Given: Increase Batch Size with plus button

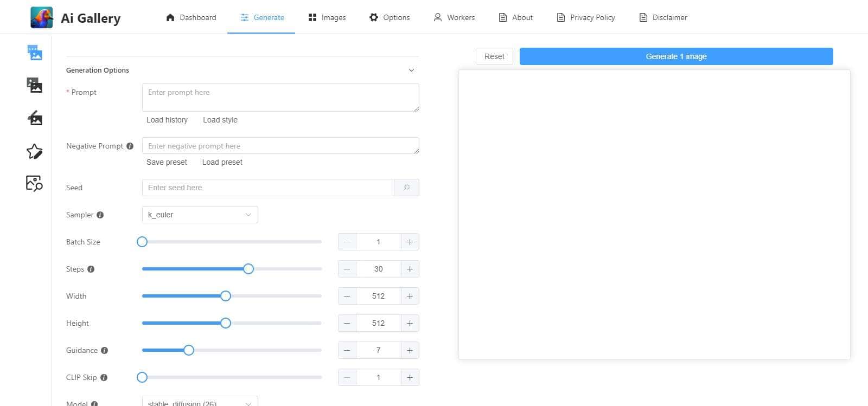Looking at the screenshot, I should tap(410, 242).
